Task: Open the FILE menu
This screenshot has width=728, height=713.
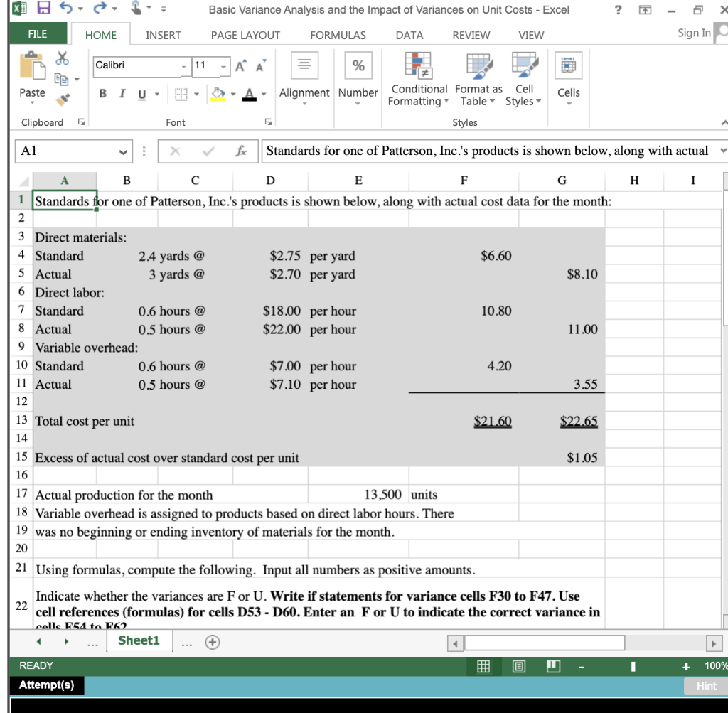Action: point(37,33)
